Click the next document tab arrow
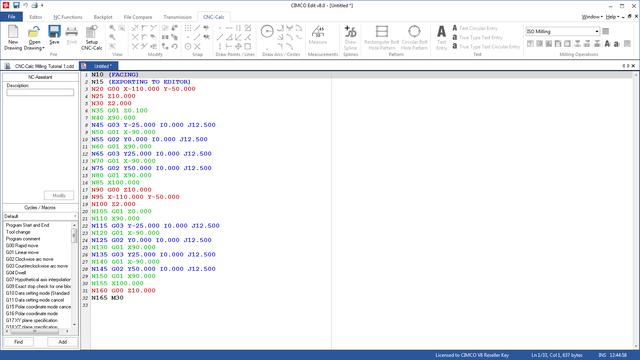 pos(628,66)
